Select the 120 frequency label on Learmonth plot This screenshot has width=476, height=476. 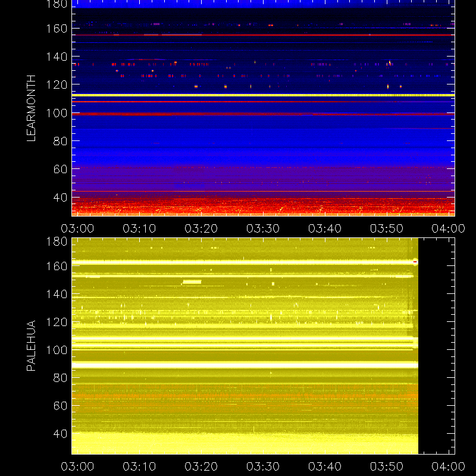57,84
